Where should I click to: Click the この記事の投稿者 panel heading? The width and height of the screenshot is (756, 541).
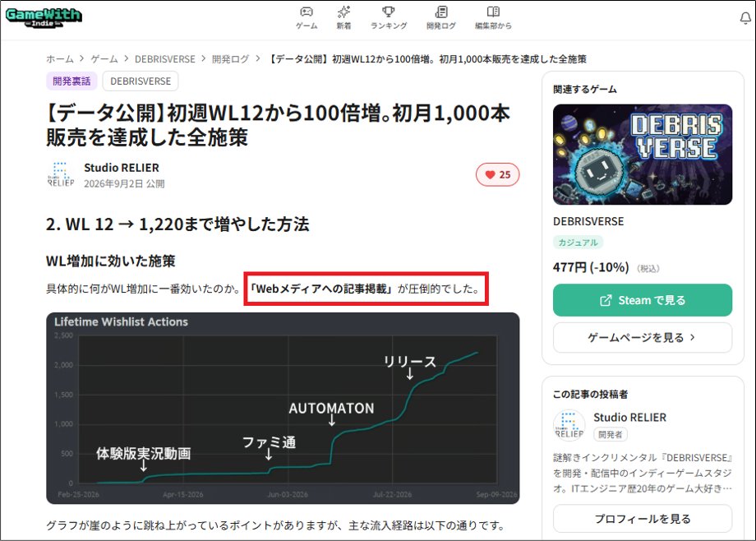click(590, 395)
